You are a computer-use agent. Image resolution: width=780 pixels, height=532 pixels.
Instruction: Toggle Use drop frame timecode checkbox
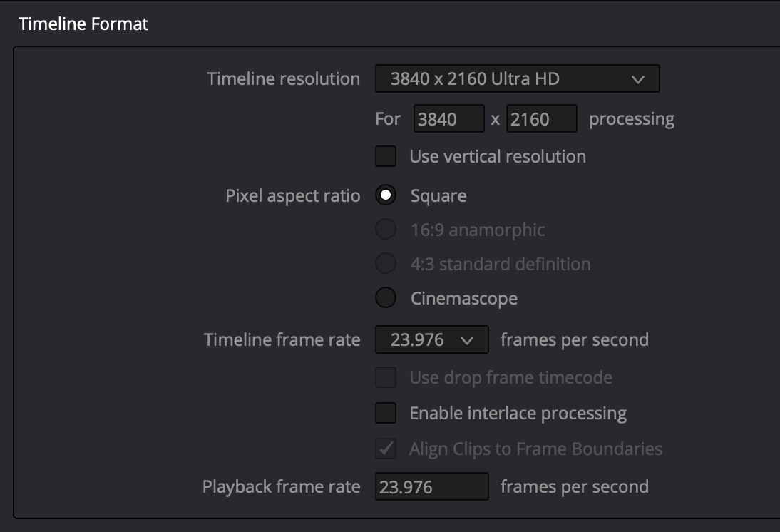[x=386, y=377]
